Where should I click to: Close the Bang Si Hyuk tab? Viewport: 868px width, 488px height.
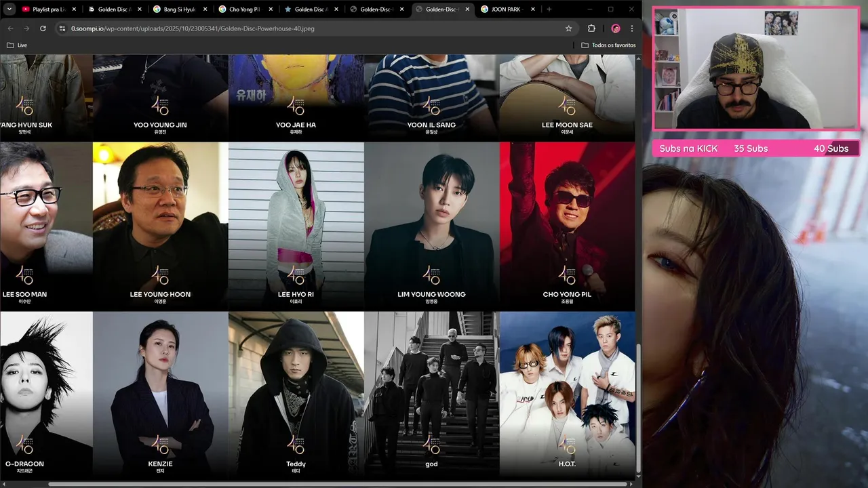click(205, 9)
